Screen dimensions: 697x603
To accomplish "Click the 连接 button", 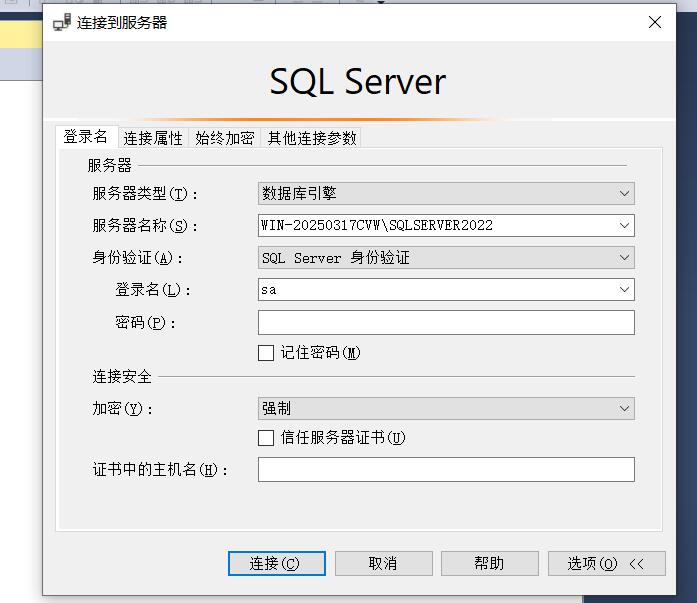I will (x=276, y=563).
